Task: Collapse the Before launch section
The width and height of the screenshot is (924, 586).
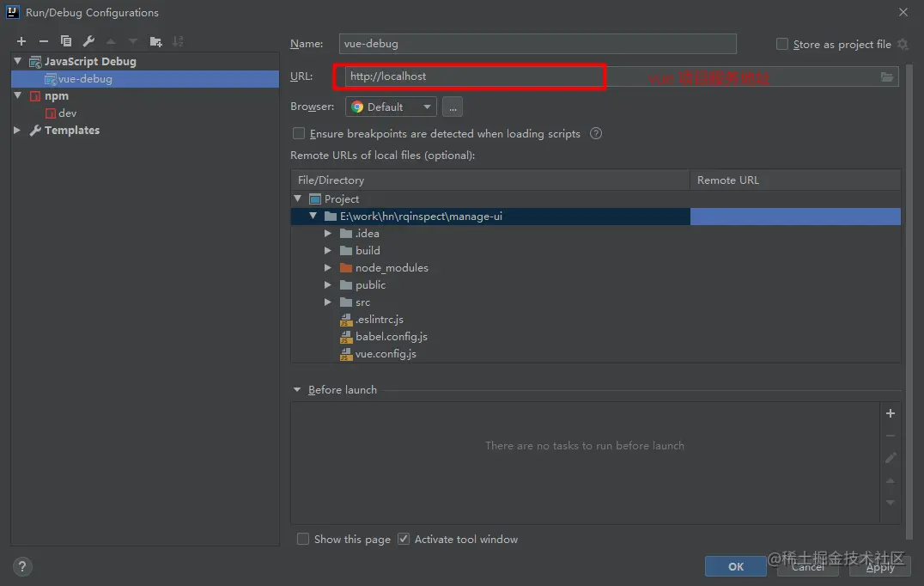Action: coord(297,390)
